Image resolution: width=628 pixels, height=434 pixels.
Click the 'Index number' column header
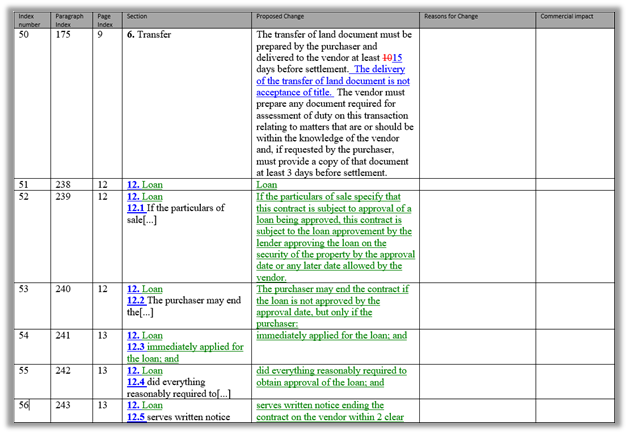32,20
